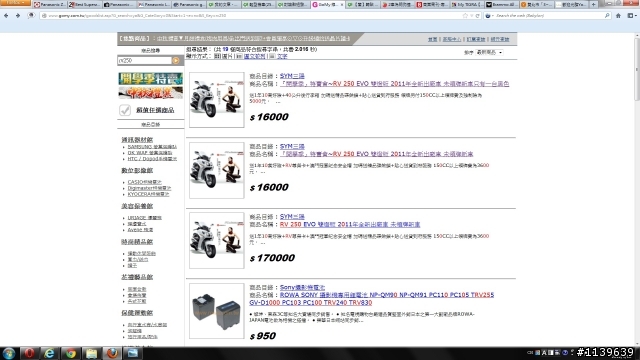
Task: Open SYM category link of first product
Action: [x=292, y=76]
